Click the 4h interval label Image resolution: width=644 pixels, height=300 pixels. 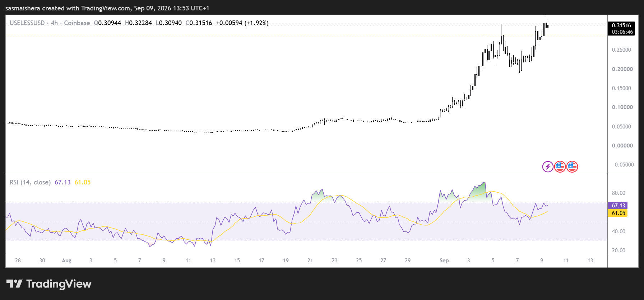pyautogui.click(x=54, y=23)
